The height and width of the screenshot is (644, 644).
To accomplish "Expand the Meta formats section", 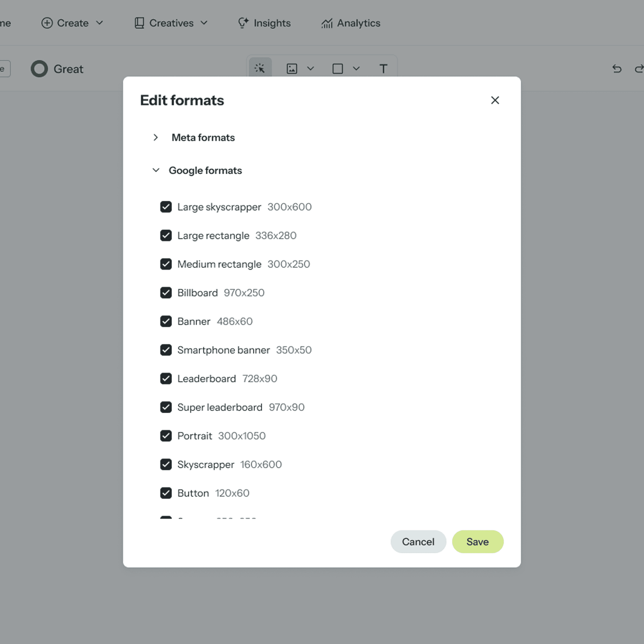I will [156, 137].
